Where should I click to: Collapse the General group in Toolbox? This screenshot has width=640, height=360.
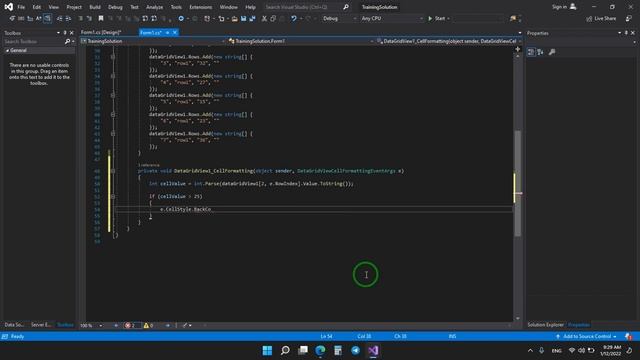point(7,50)
